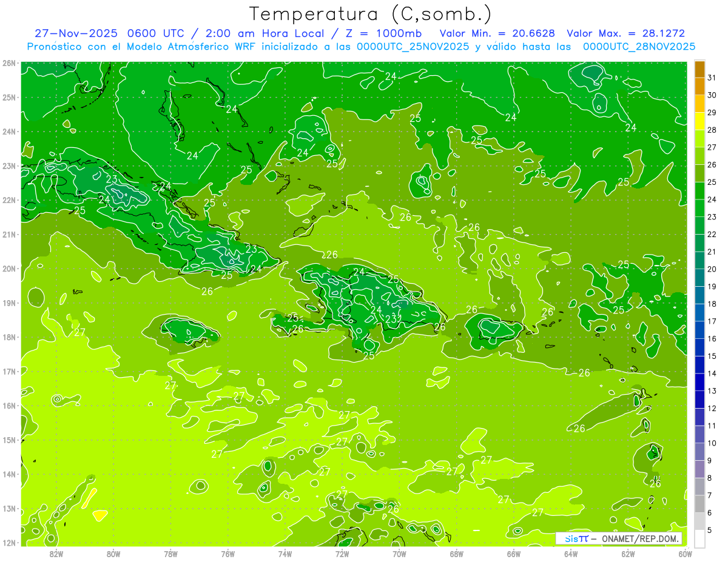Click the 21N latitude axis label
The height and width of the screenshot is (562, 728).
pos(9,234)
